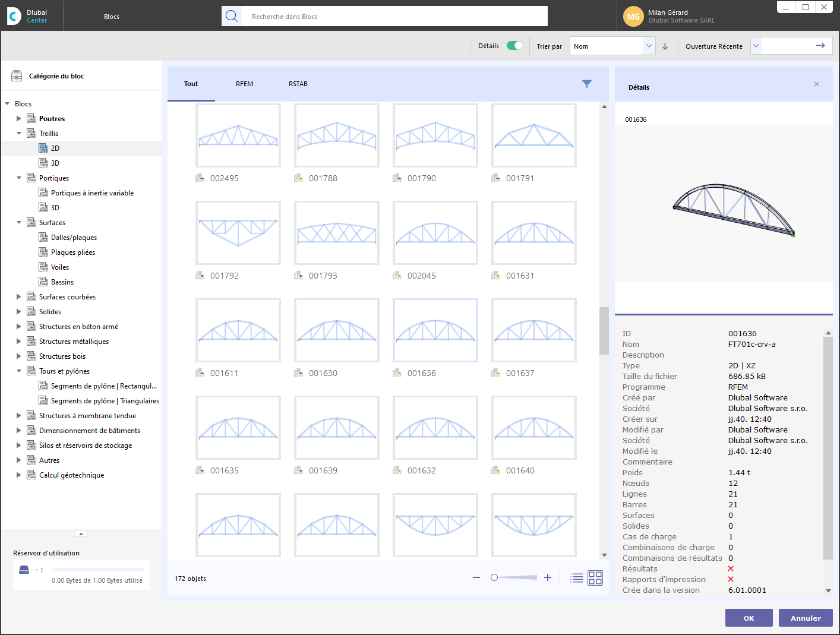Screen dimensions: 840x635
Task: Close the Détails panel
Action: 817,84
